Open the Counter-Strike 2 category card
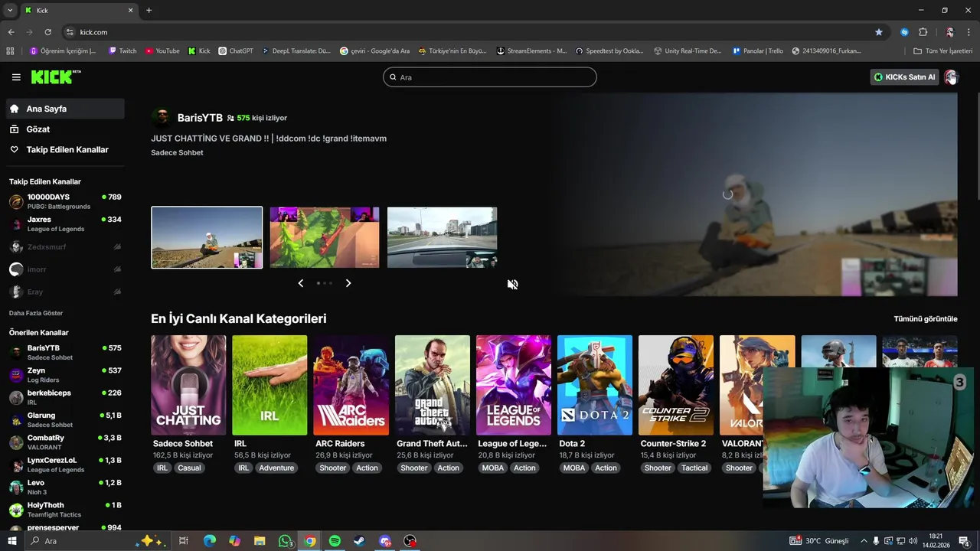 676,385
